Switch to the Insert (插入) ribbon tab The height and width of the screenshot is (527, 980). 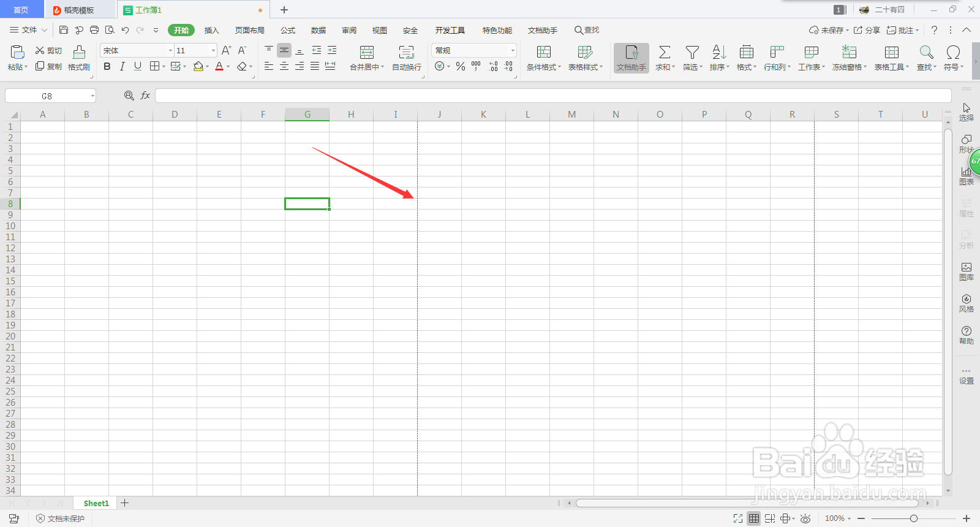[211, 30]
